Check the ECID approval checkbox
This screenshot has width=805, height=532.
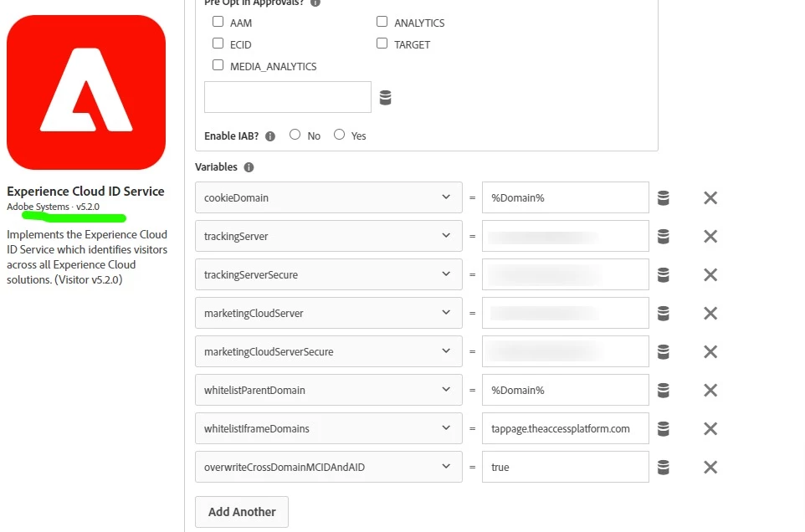(218, 43)
